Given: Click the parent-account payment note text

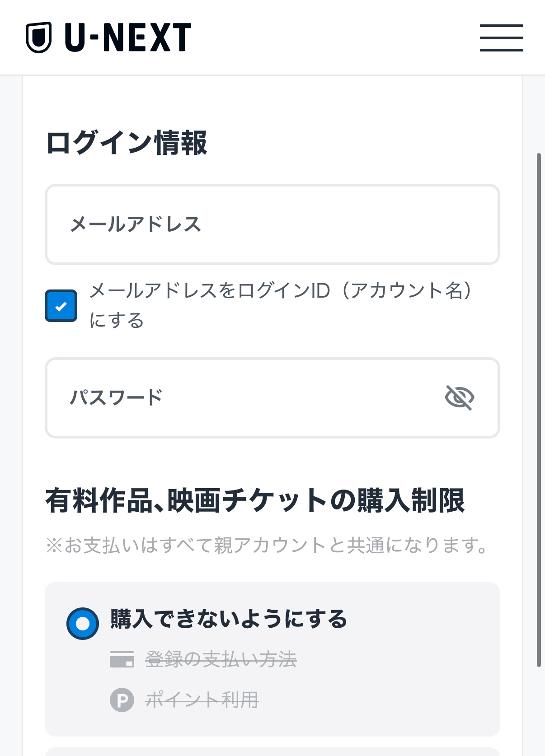Looking at the screenshot, I should 267,545.
